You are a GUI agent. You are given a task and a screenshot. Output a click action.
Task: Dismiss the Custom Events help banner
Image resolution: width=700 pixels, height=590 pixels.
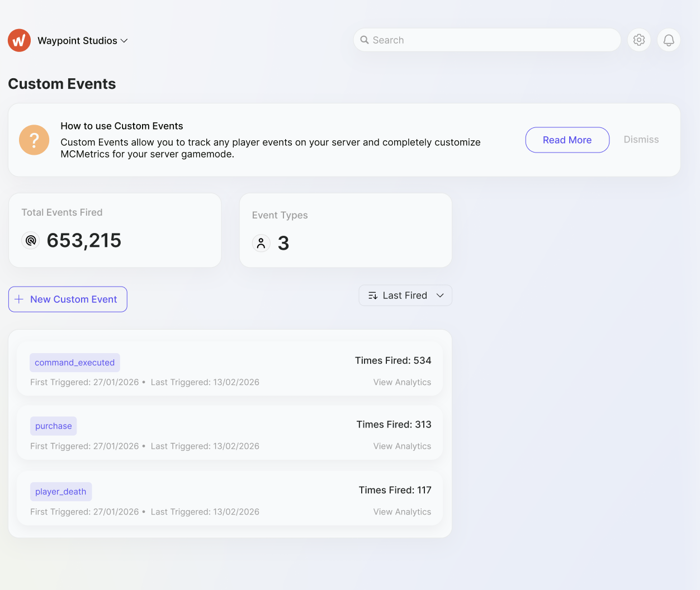click(641, 140)
